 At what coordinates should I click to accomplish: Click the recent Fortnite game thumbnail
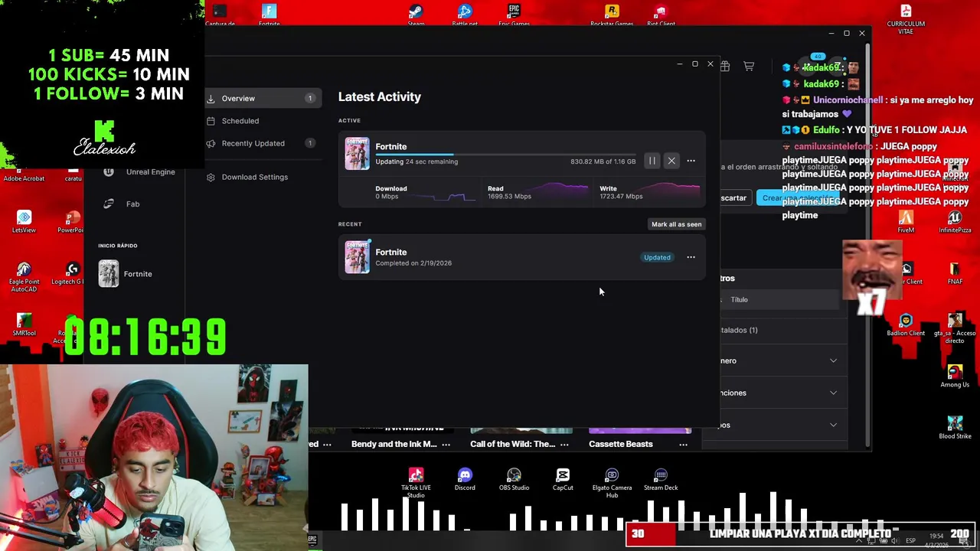pos(357,257)
